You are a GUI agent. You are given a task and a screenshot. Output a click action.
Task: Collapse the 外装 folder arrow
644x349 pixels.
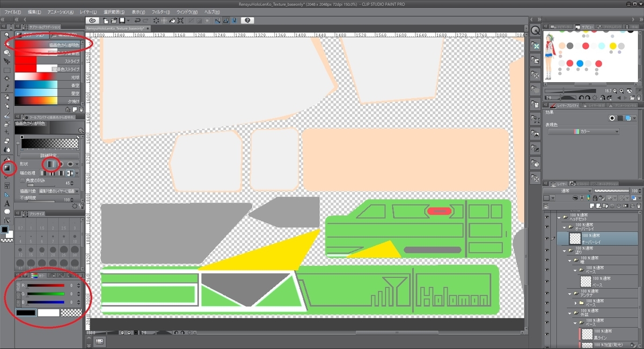[570, 314]
